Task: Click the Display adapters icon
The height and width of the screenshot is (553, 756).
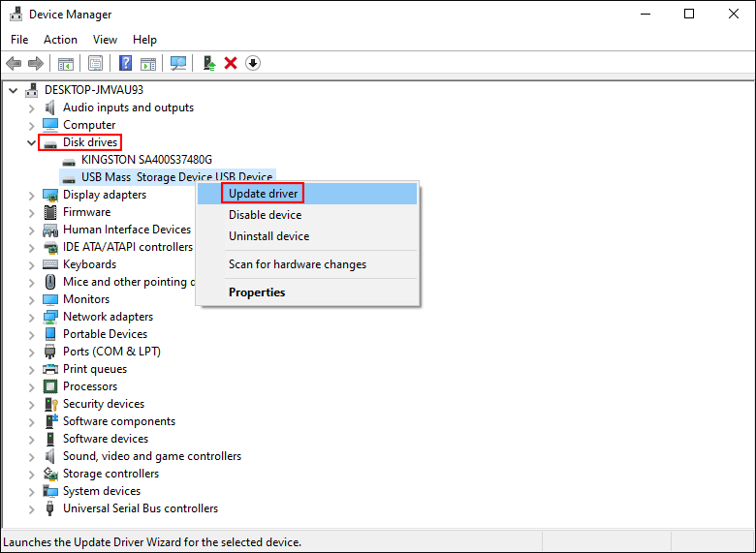Action: 50,195
